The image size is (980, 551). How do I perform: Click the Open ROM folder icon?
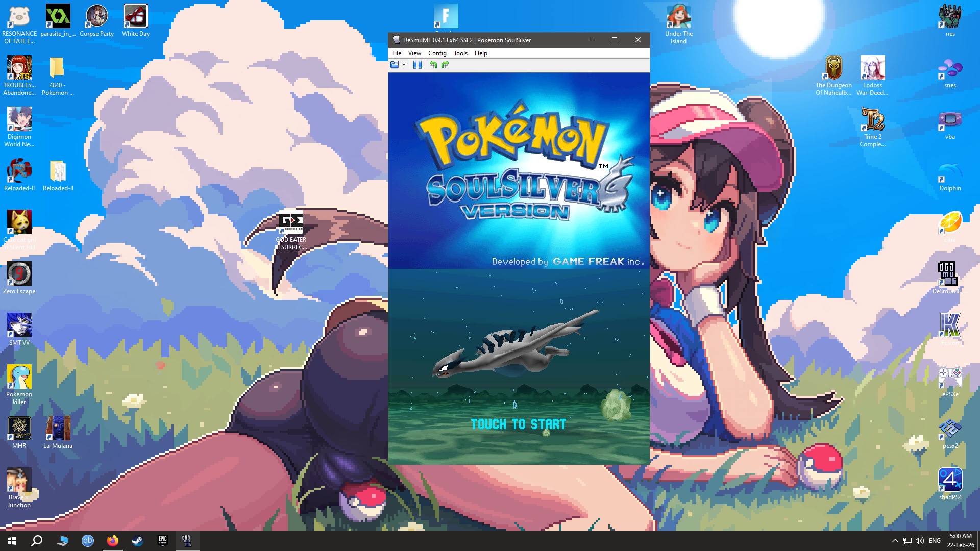(395, 65)
